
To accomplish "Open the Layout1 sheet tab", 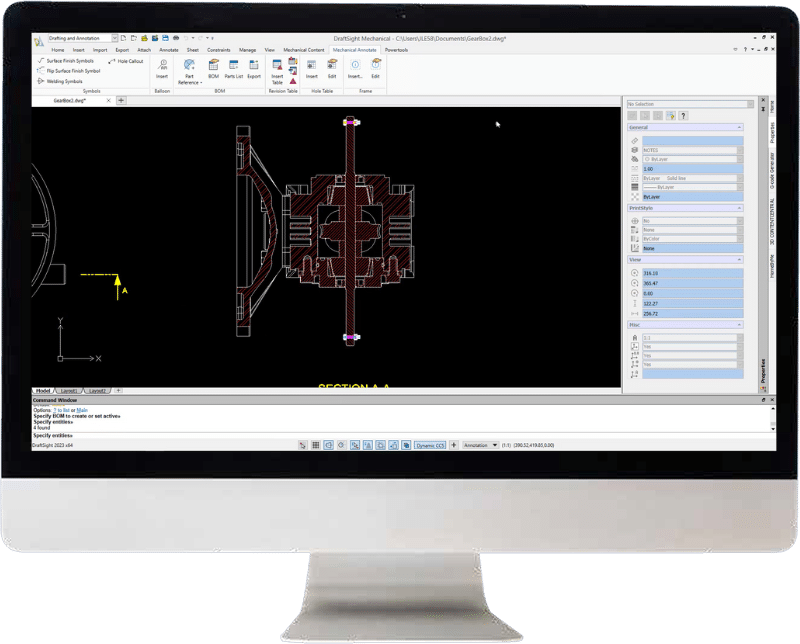I will [69, 390].
